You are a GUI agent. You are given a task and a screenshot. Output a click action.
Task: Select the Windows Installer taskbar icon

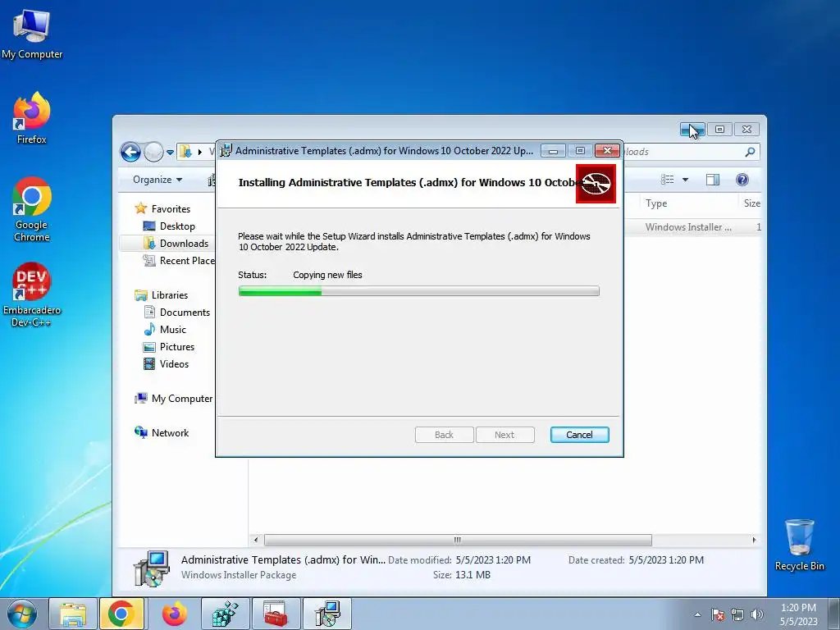(x=326, y=614)
